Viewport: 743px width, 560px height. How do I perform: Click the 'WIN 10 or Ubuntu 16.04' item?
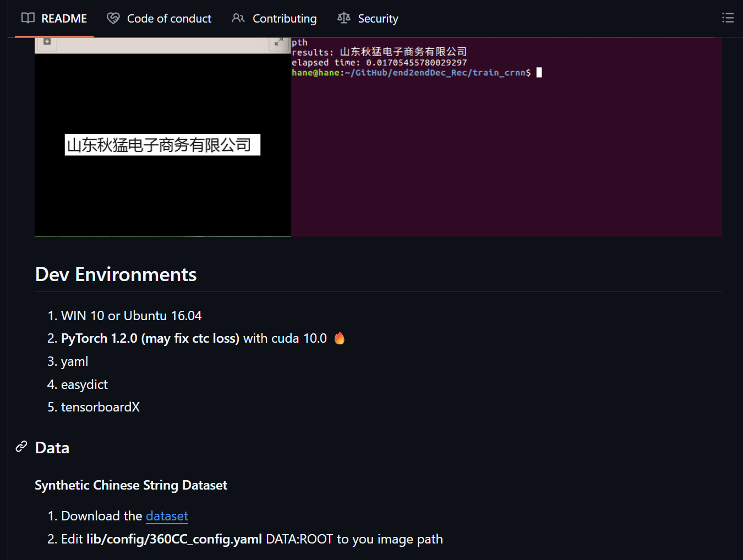(131, 316)
